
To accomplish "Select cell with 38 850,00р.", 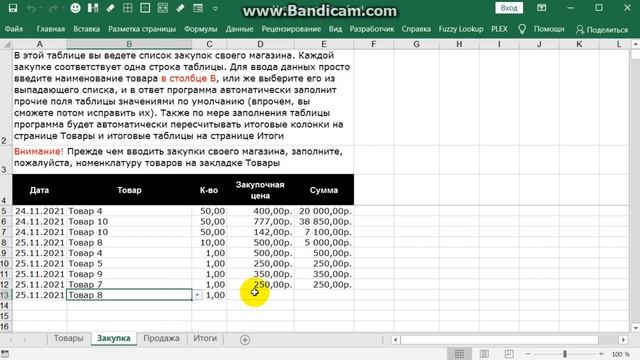I will pos(324,222).
